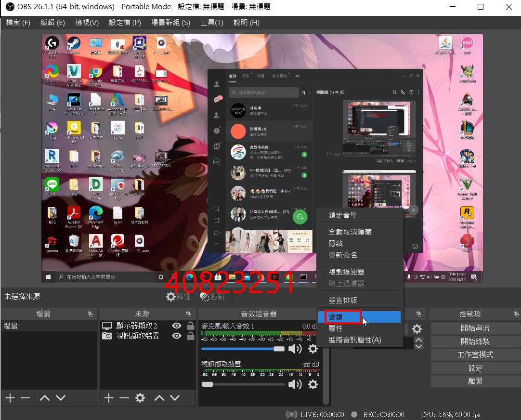Viewport: 521px width, 420px height.
Task: Select 視訊擷取裝置 source row
Action: click(147, 336)
